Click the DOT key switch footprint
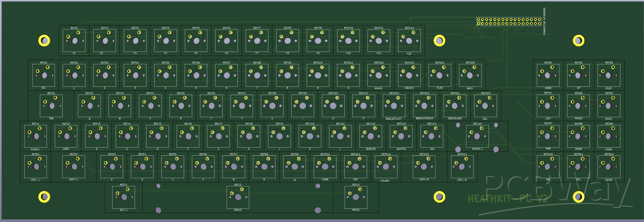The height and width of the screenshot is (222, 644). [355, 167]
